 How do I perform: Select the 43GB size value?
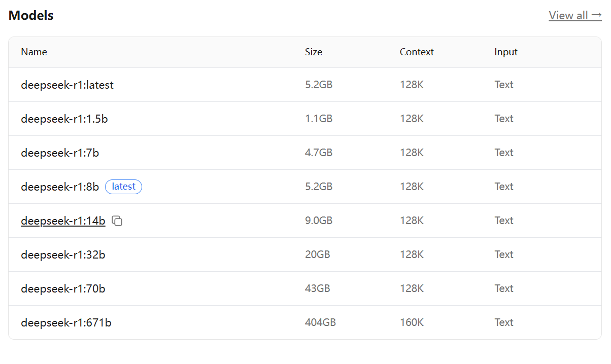(x=318, y=288)
